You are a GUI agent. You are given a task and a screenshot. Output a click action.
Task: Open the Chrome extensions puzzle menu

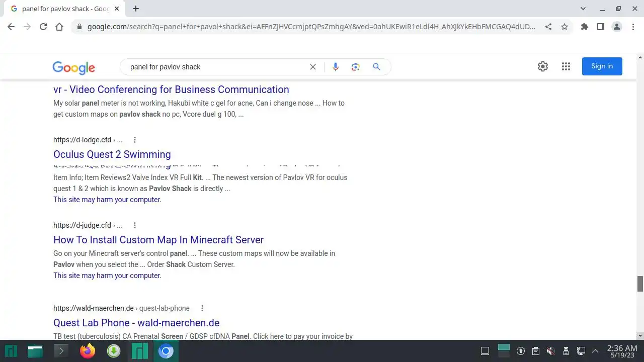pos(584,27)
